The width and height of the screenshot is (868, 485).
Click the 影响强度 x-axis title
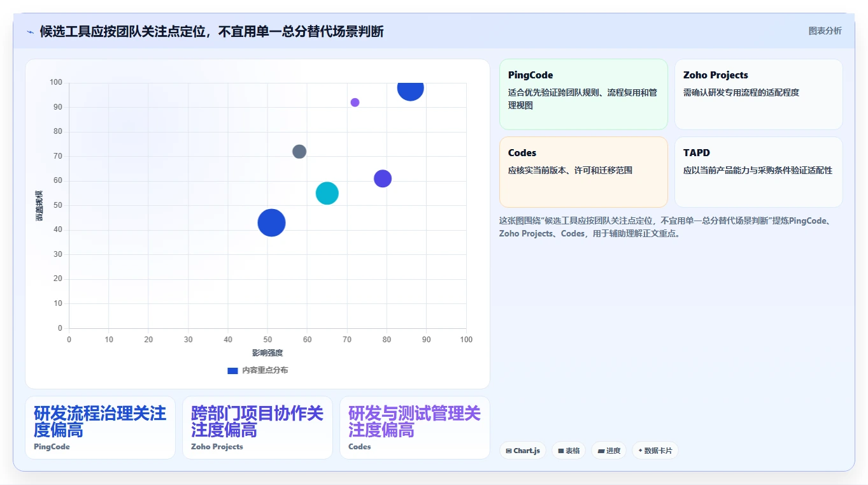[x=267, y=353]
